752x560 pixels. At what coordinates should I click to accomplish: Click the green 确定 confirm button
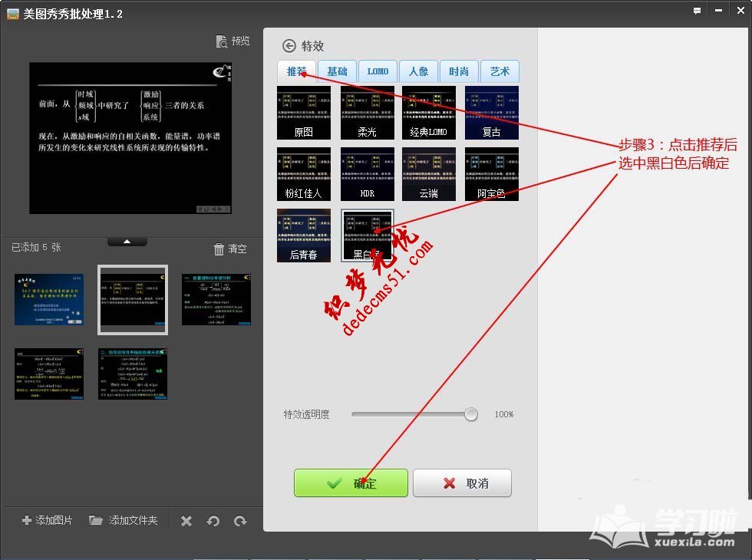[x=351, y=483]
